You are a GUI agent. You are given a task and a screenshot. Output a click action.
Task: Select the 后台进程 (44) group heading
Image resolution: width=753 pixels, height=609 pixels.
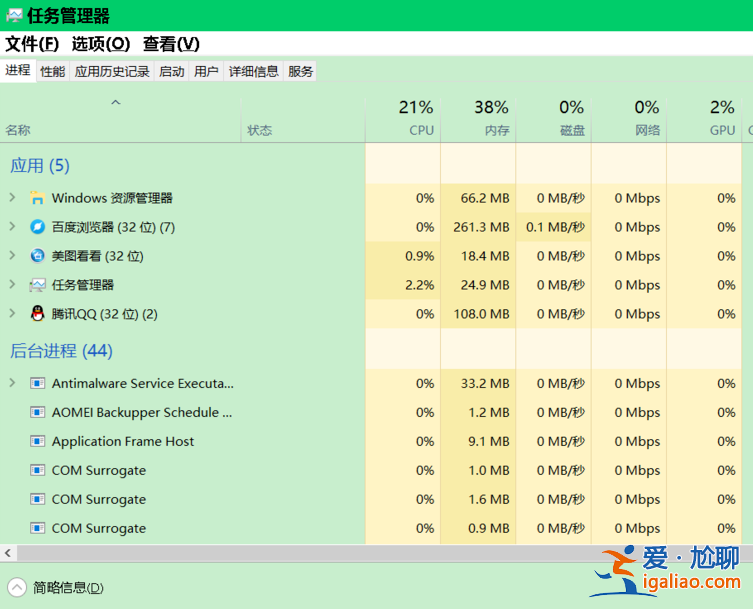click(x=61, y=351)
